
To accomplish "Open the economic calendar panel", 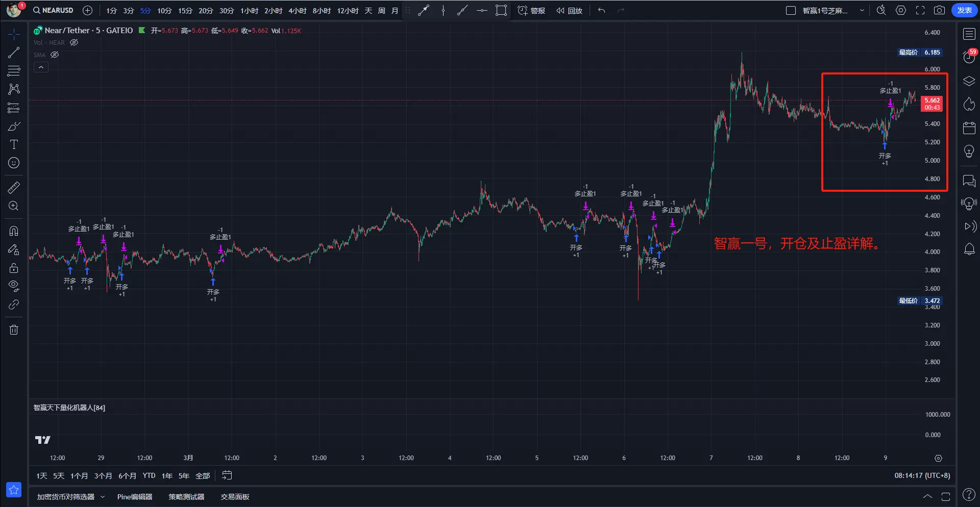I will pos(969,128).
